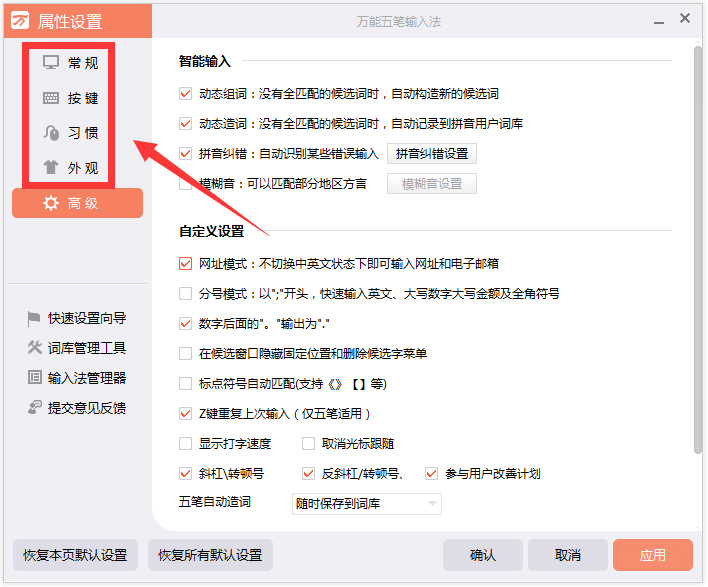
Task: Enable 显示打字速度 checkbox
Action: coord(185,443)
